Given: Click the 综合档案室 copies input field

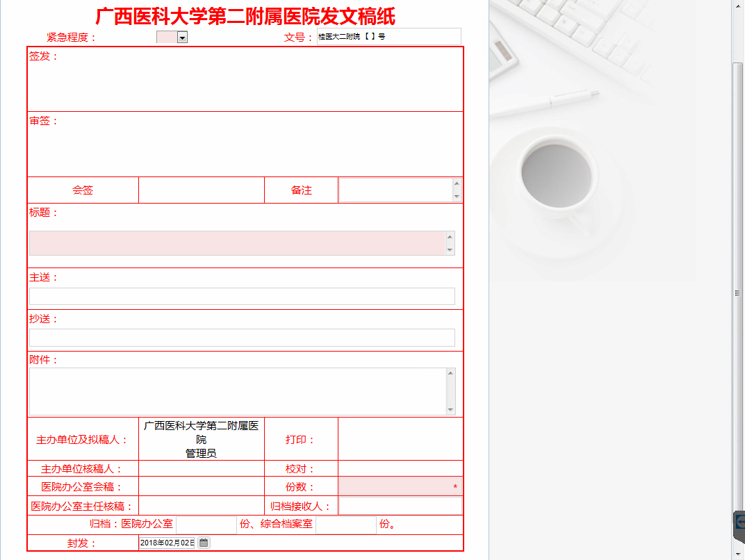Looking at the screenshot, I should click(x=346, y=525).
